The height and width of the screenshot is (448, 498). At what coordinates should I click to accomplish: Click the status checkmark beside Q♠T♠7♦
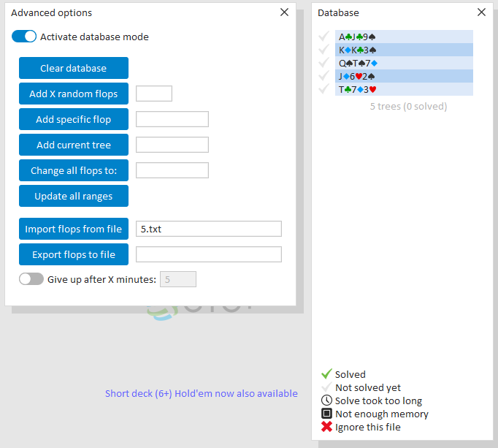(324, 63)
